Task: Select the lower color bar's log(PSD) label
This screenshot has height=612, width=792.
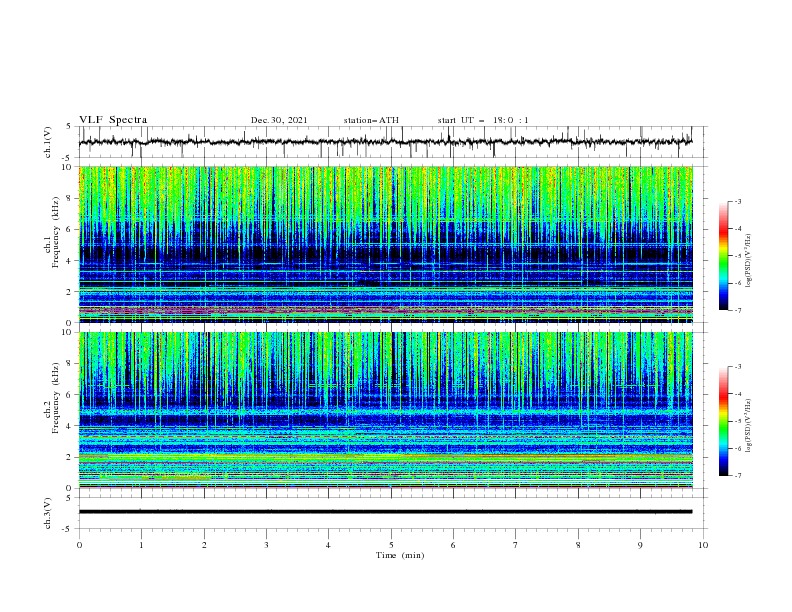Action: [x=749, y=426]
